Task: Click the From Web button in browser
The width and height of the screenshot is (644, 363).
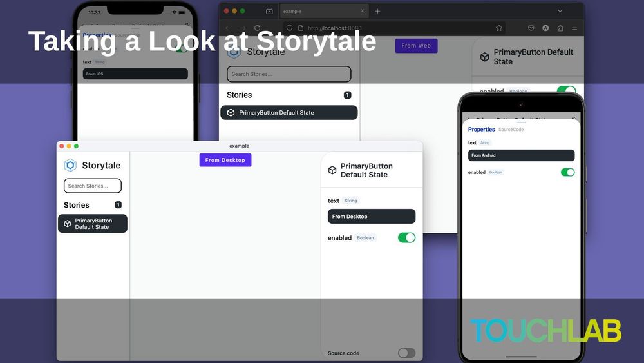Action: 416,46
